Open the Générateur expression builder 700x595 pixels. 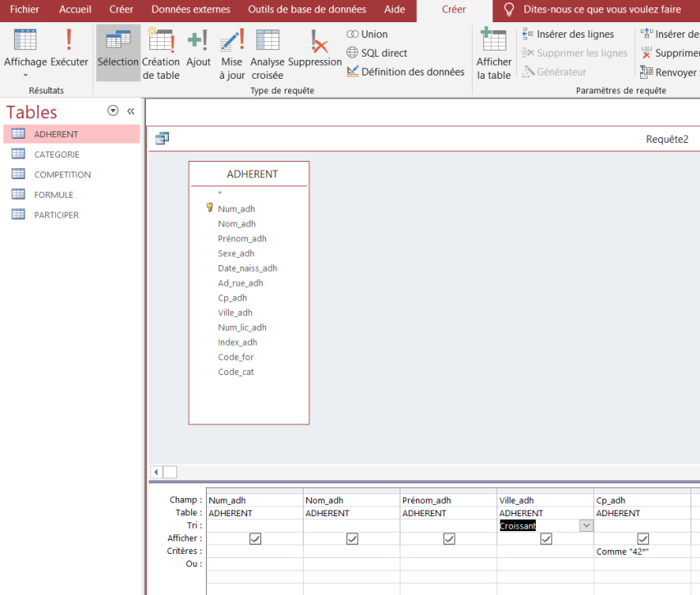[x=554, y=71]
